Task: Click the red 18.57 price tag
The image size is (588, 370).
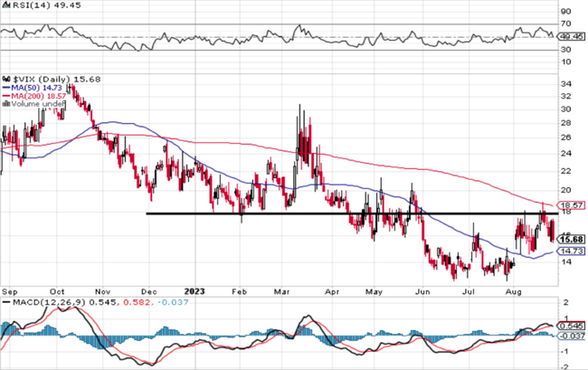Action: (x=572, y=205)
